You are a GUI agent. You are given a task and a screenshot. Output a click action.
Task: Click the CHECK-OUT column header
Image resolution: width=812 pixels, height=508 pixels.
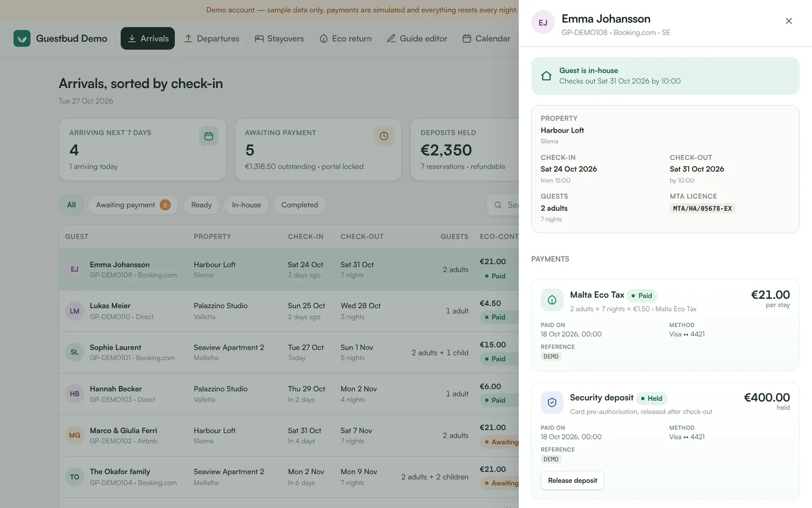click(x=362, y=237)
